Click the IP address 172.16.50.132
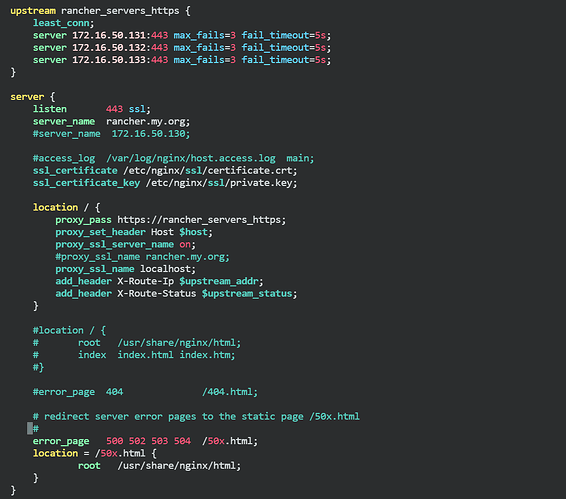Screen dimensions: 566x499 tap(109, 48)
